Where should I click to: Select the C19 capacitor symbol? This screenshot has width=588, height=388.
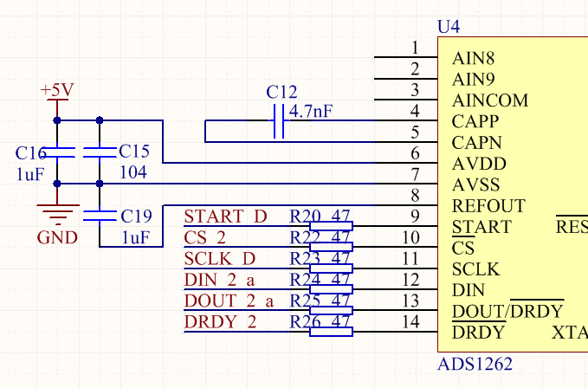click(x=100, y=216)
